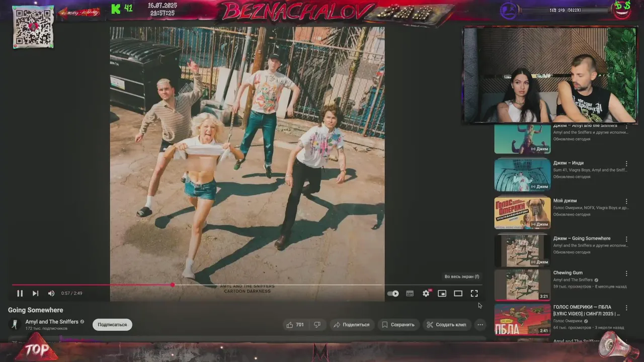Open options for ГОЛОС ОМЕРИКИ — ПБЛА
Image resolution: width=644 pixels, height=362 pixels.
click(x=626, y=308)
